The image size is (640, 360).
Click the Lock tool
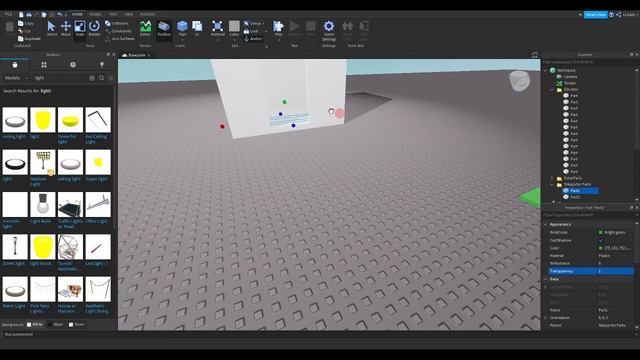(x=251, y=31)
